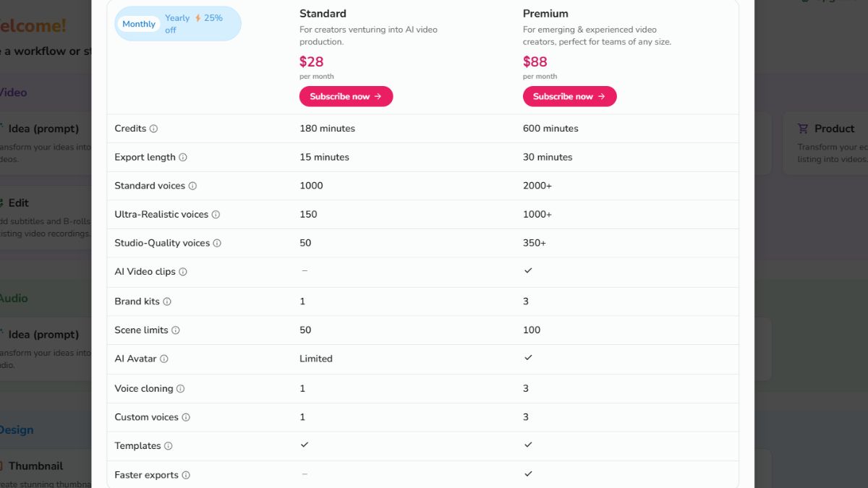
Task: Click the Brand kits info icon
Action: (167, 301)
